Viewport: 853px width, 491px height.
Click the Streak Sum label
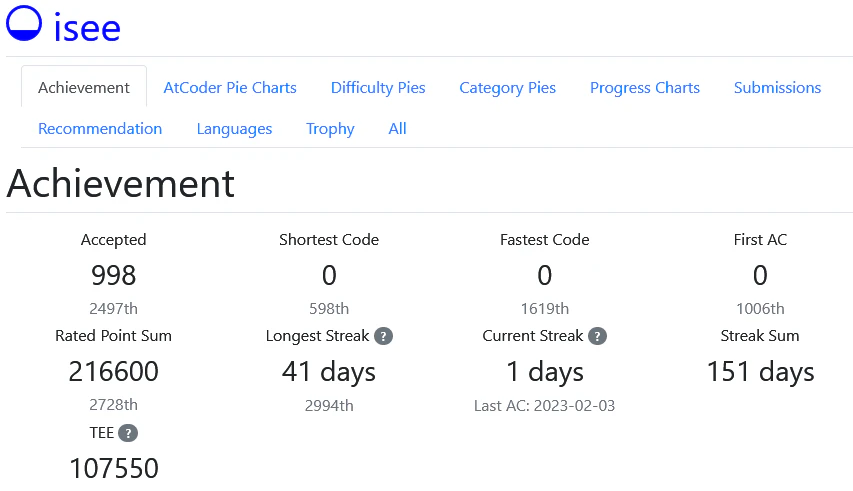(x=761, y=336)
